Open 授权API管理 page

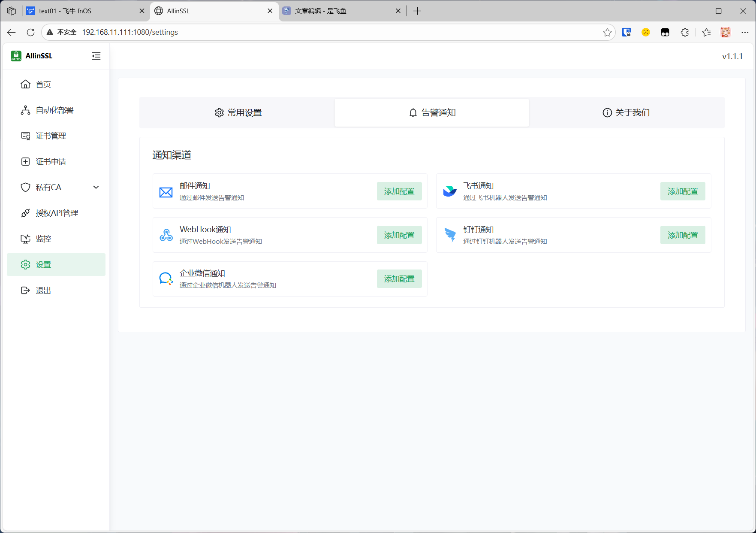coord(57,213)
